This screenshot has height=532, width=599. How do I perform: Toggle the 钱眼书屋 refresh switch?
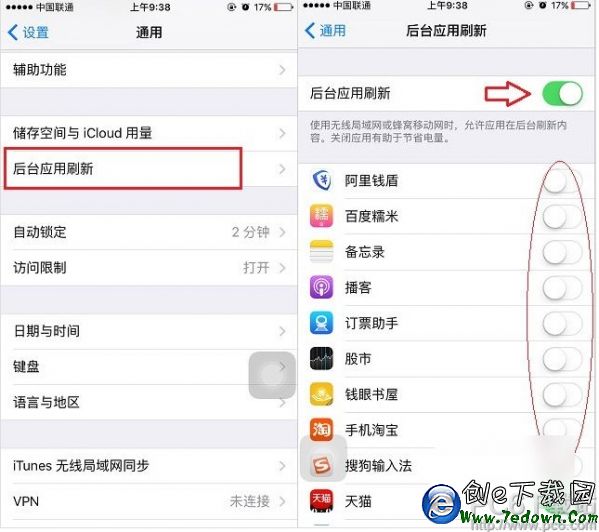pyautogui.click(x=562, y=394)
